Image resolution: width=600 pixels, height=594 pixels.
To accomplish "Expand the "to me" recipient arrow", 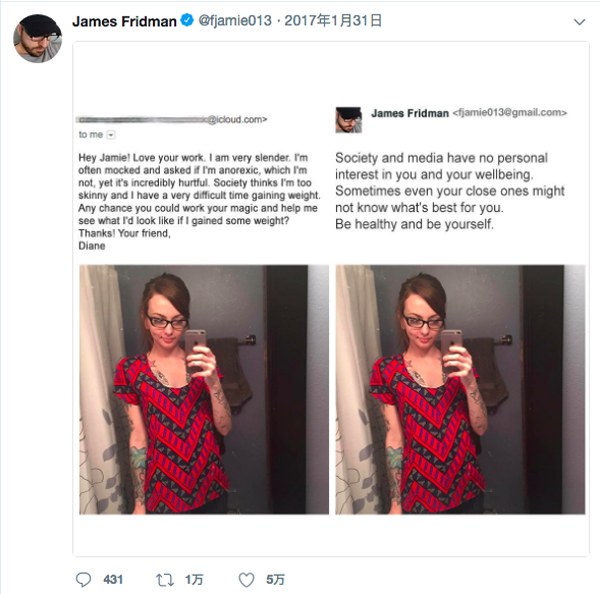I will click(x=111, y=134).
